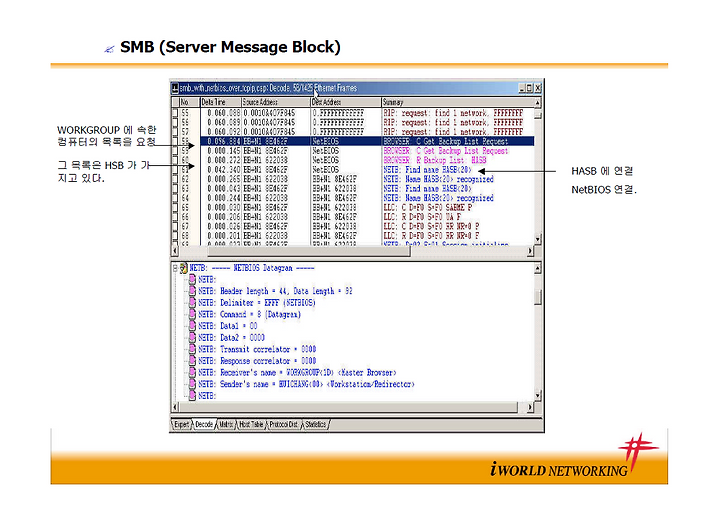Click the frame list left scroll arrow

point(174,251)
